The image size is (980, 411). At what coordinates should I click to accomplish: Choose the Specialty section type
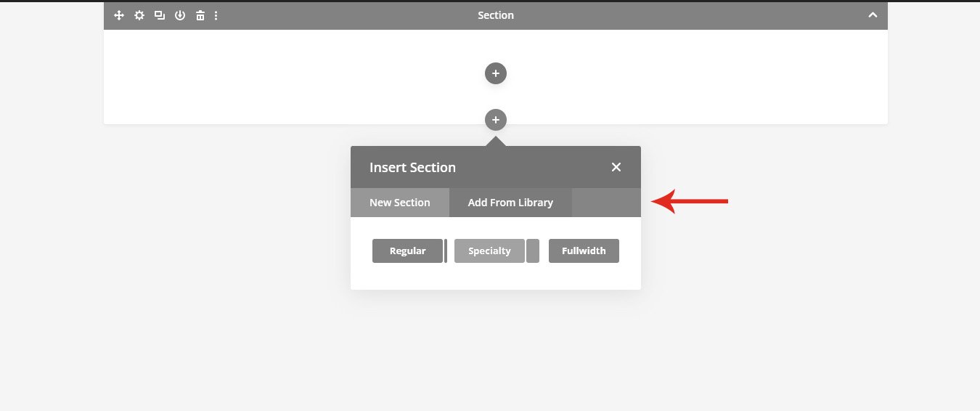[x=489, y=251]
